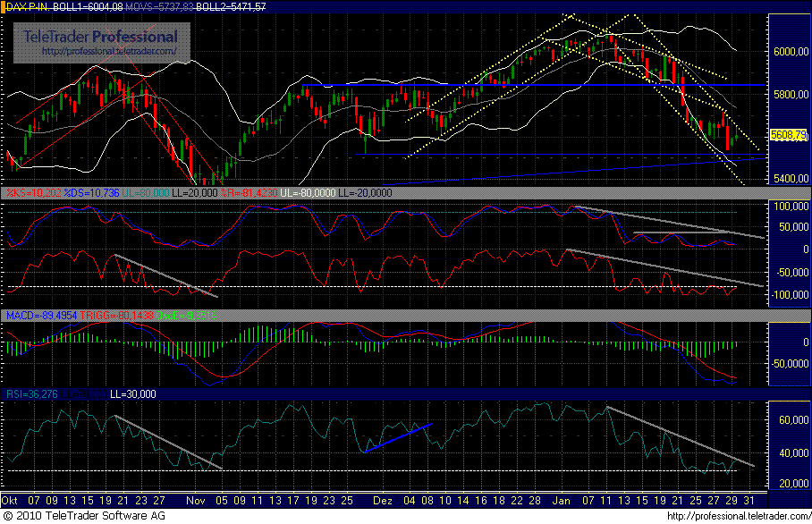Click the 50,000 stochastic axis value
The height and width of the screenshot is (524, 812).
coord(793,227)
